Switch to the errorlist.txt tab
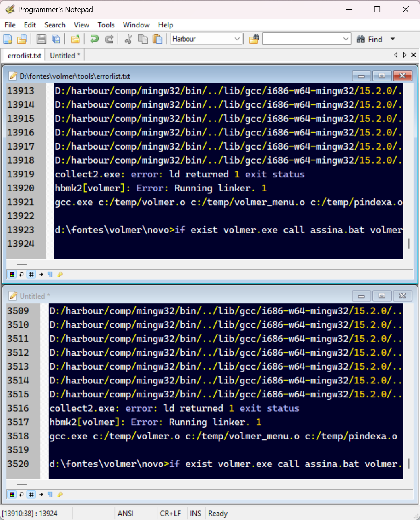This screenshot has width=420, height=520. click(x=24, y=56)
